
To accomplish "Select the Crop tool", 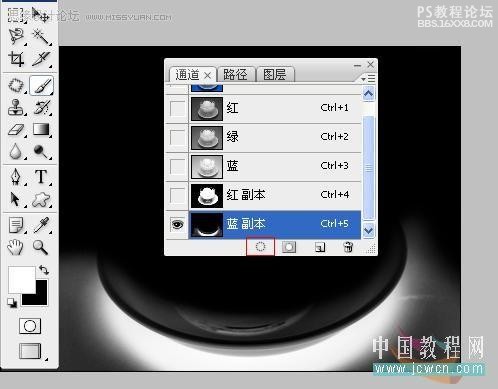I will pos(16,59).
